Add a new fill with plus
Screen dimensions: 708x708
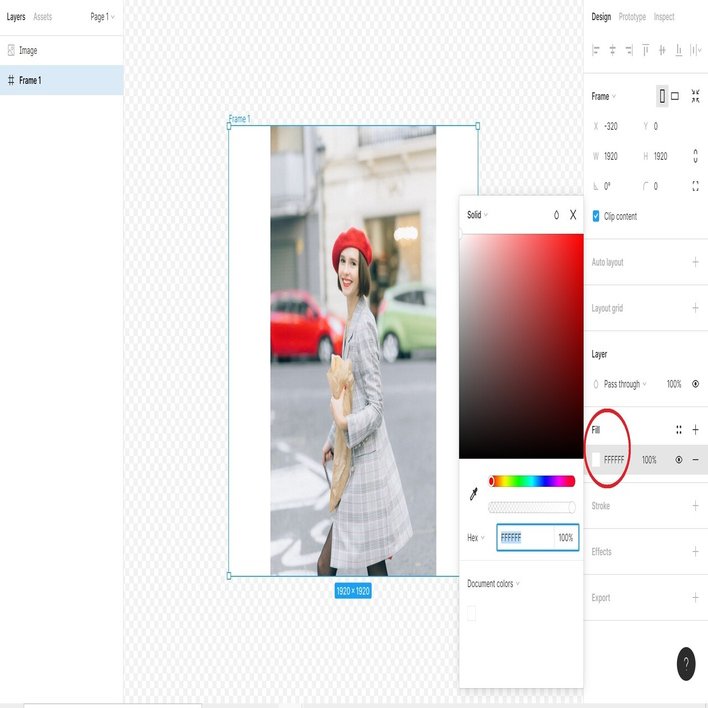pyautogui.click(x=695, y=430)
